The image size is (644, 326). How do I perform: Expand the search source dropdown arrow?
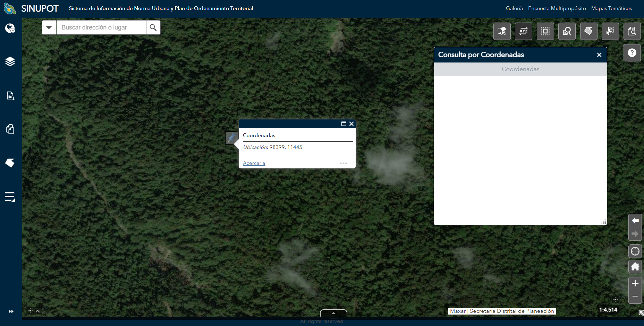pos(49,27)
